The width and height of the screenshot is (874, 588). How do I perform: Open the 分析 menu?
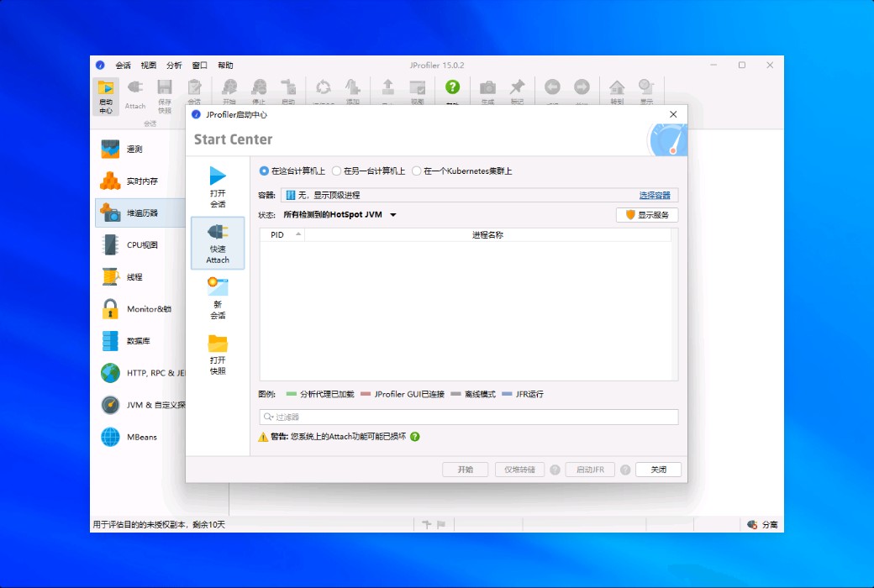pos(174,66)
